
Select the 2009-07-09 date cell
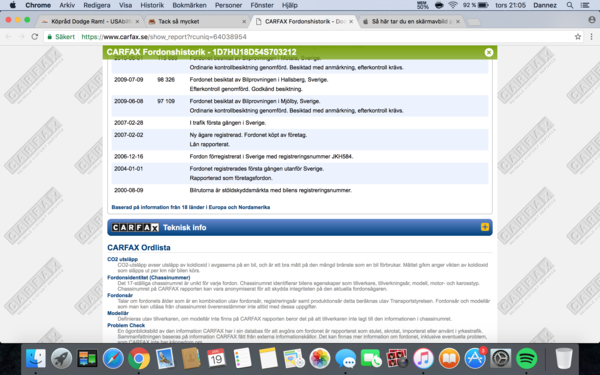click(x=129, y=80)
